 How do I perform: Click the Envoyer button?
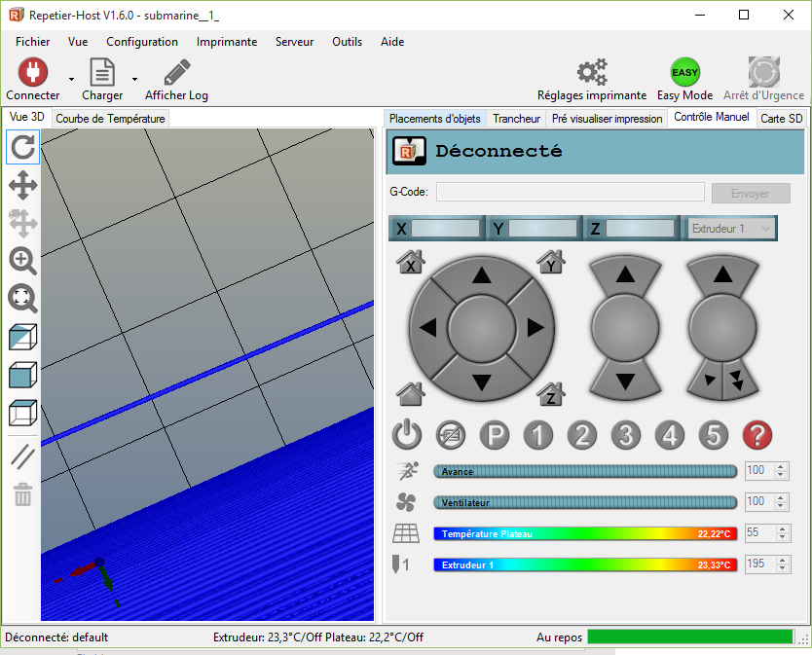[x=751, y=193]
